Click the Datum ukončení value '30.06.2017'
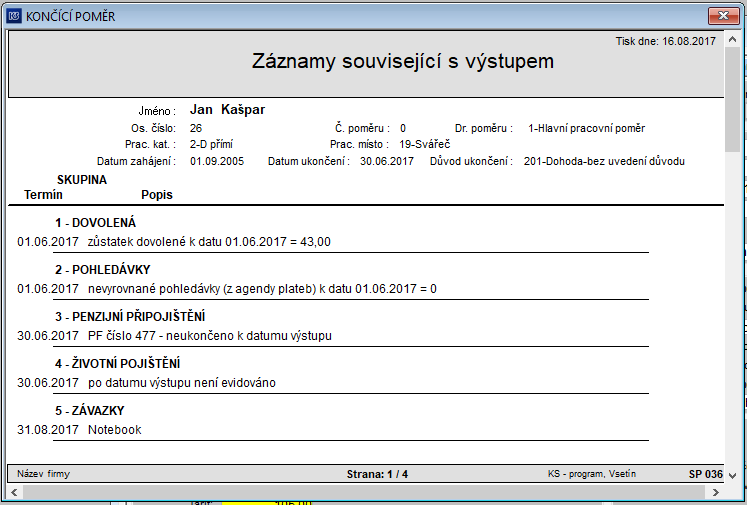The height and width of the screenshot is (505, 747). pos(387,161)
